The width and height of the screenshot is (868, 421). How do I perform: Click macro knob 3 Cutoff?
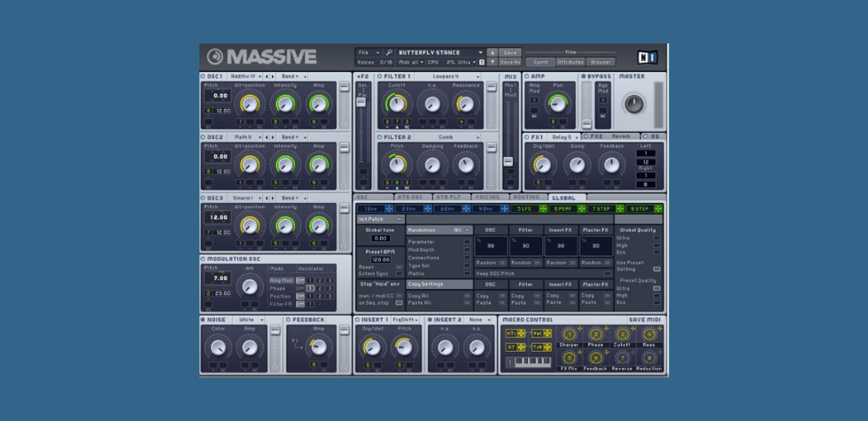(622, 334)
